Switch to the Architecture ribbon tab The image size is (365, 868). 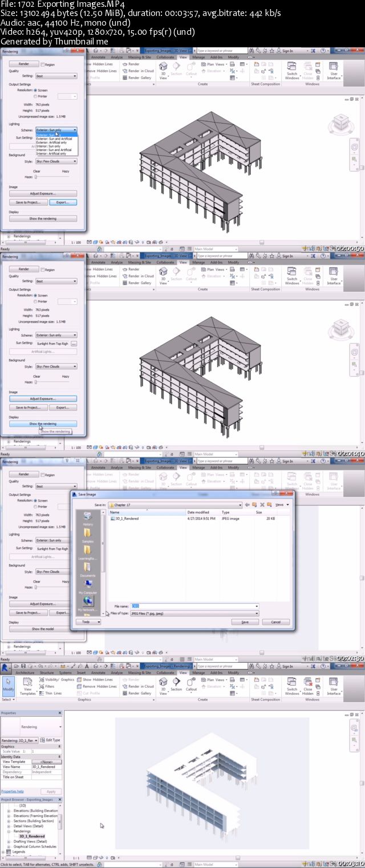[x=25, y=673]
